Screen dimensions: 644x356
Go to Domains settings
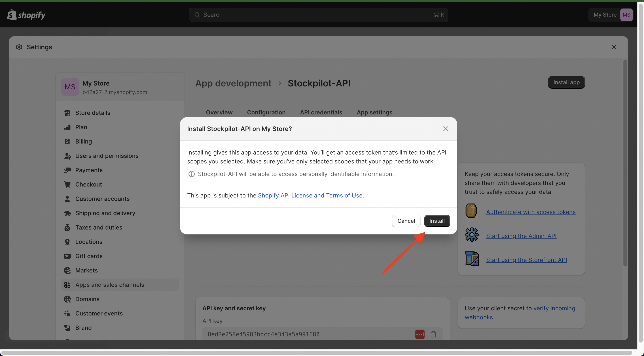tap(120, 299)
